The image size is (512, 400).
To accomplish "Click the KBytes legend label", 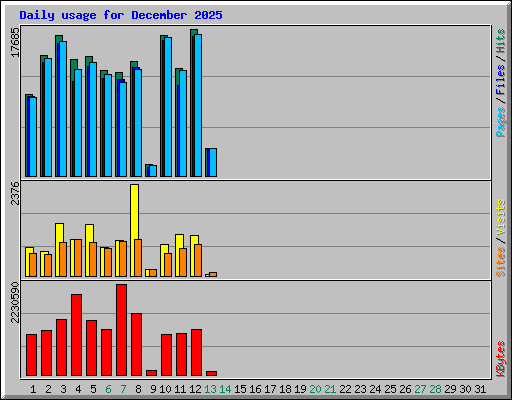I will (x=501, y=359).
